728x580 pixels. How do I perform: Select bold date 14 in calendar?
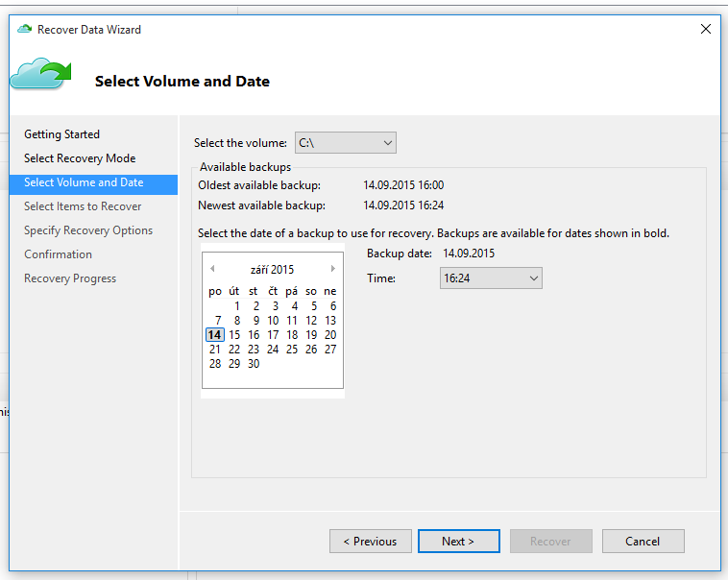[214, 335]
